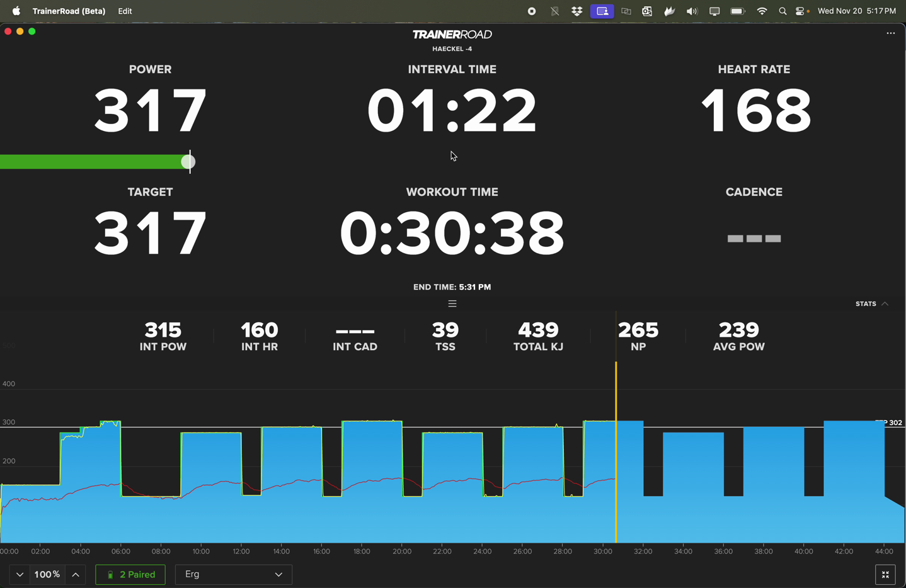The width and height of the screenshot is (906, 588).
Task: Click the screen recording indicator in menu bar
Action: 532,11
